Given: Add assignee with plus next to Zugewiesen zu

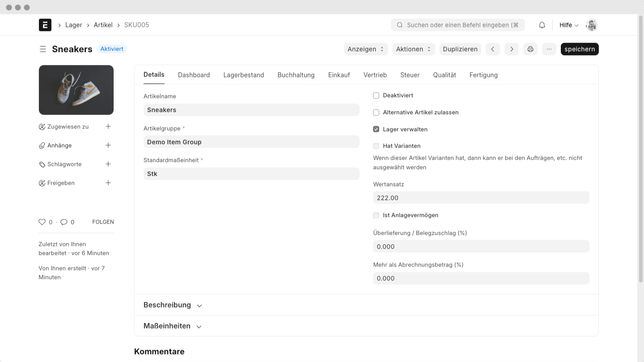Looking at the screenshot, I should (108, 127).
